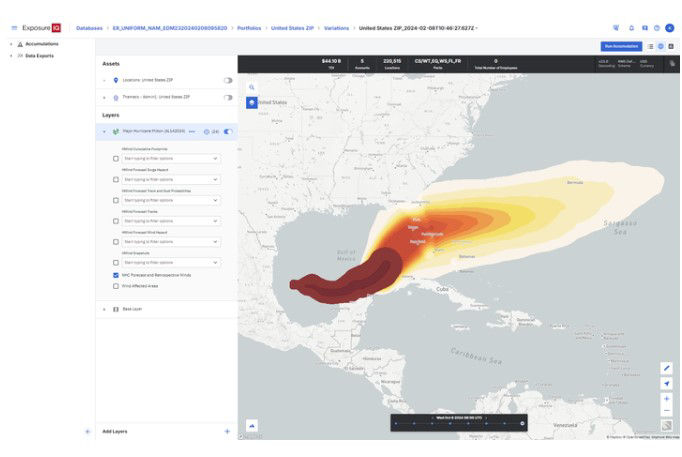Open the help question mark icon
The height and width of the screenshot is (457, 682).
click(657, 28)
